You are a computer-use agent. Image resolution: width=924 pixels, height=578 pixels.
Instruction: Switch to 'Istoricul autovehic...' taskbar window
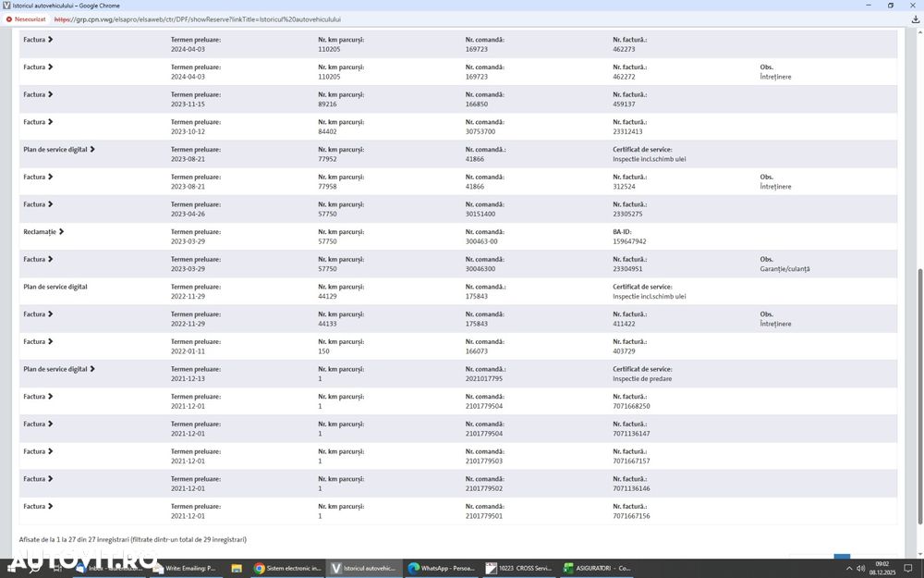[x=363, y=569]
